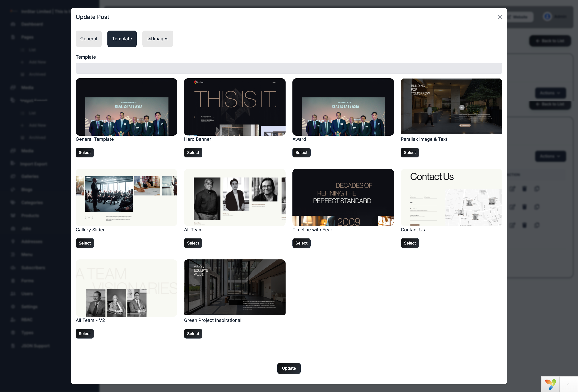Viewport: 578px width, 392px height.
Task: Open Settings in the background sidebar
Action: pos(29,307)
